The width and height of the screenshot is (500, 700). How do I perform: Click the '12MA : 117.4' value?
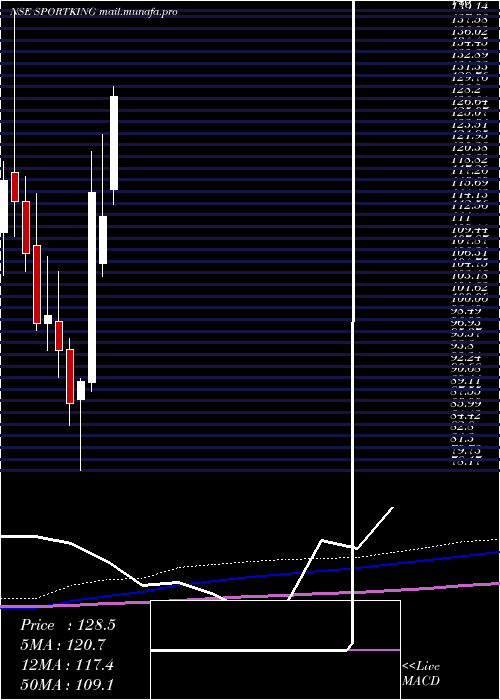pos(67,665)
